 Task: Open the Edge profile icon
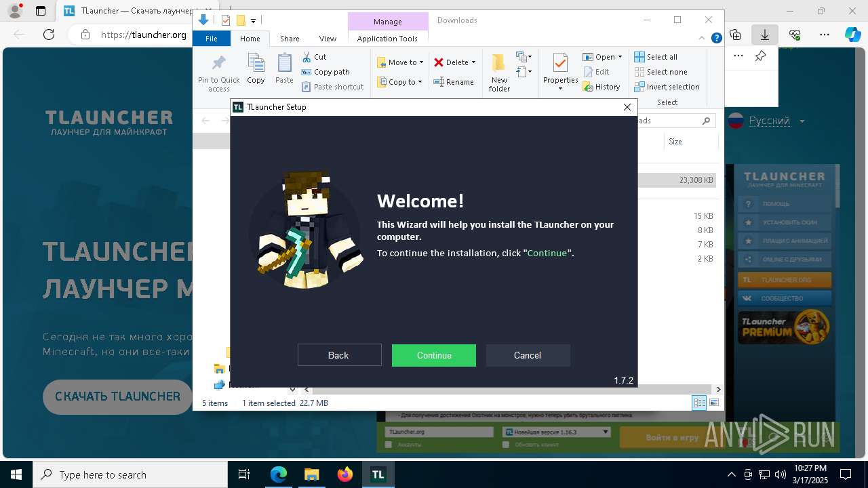pos(15,11)
